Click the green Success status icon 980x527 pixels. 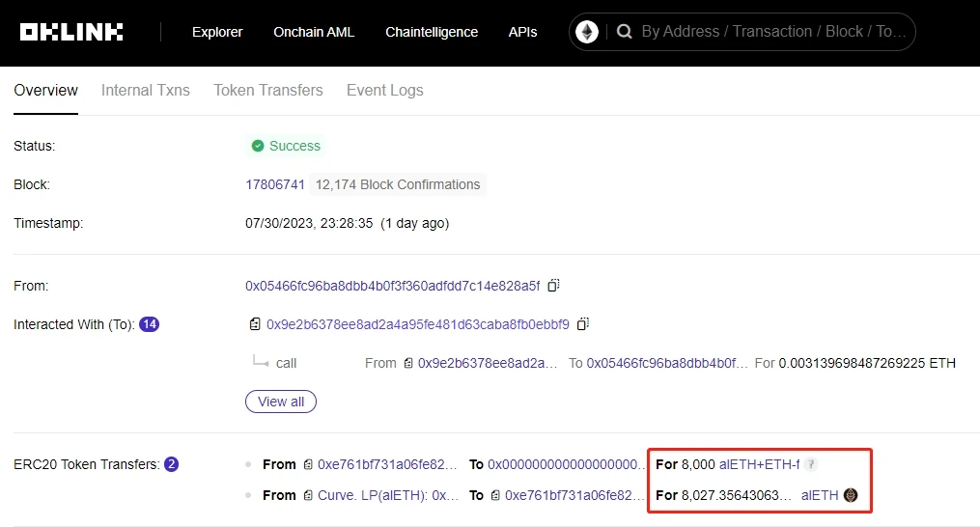point(258,146)
